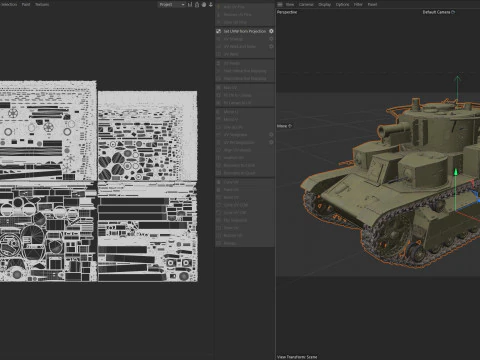The image size is (480, 360).
Task: Click the UV Peeler icon
Action: pos(219,63)
